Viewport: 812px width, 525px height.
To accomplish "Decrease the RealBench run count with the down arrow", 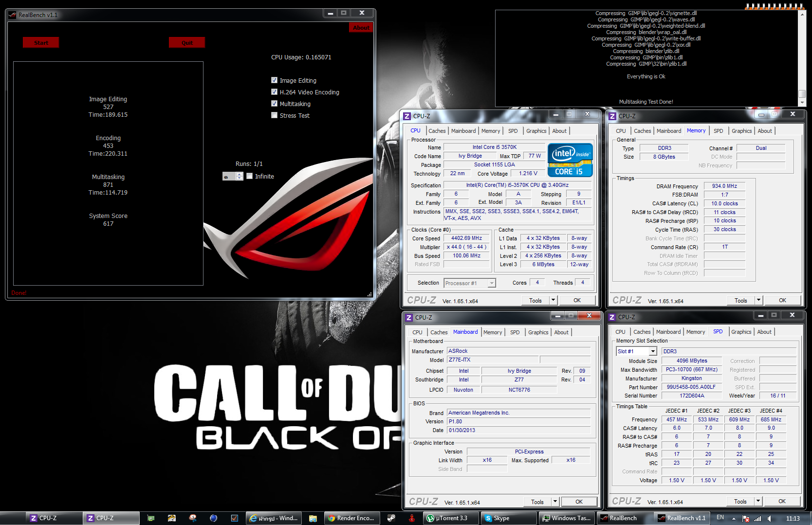I will [240, 178].
